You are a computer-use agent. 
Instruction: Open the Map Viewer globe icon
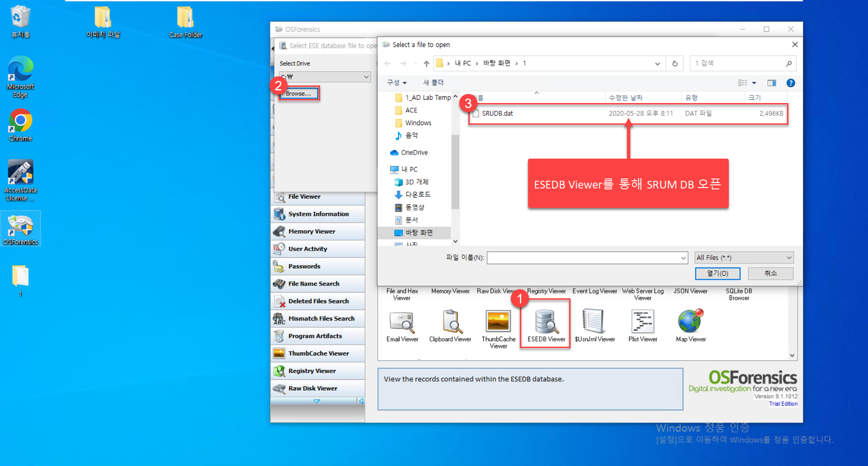pyautogui.click(x=691, y=321)
